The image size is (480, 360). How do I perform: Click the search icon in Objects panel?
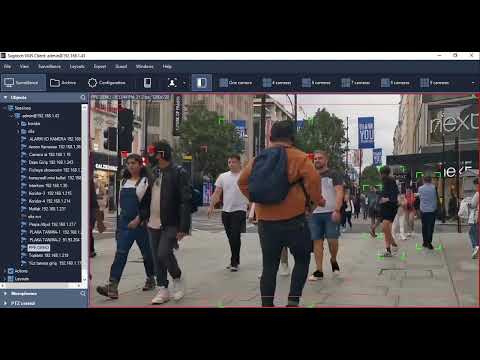[x=83, y=98]
